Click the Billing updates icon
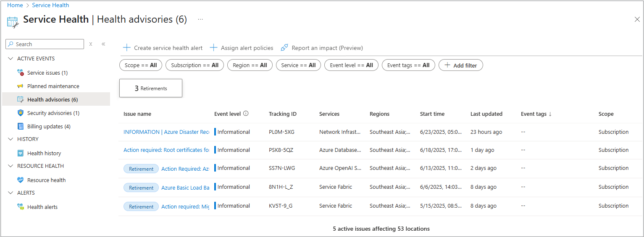Viewport: 644px width, 237px height. [x=20, y=127]
